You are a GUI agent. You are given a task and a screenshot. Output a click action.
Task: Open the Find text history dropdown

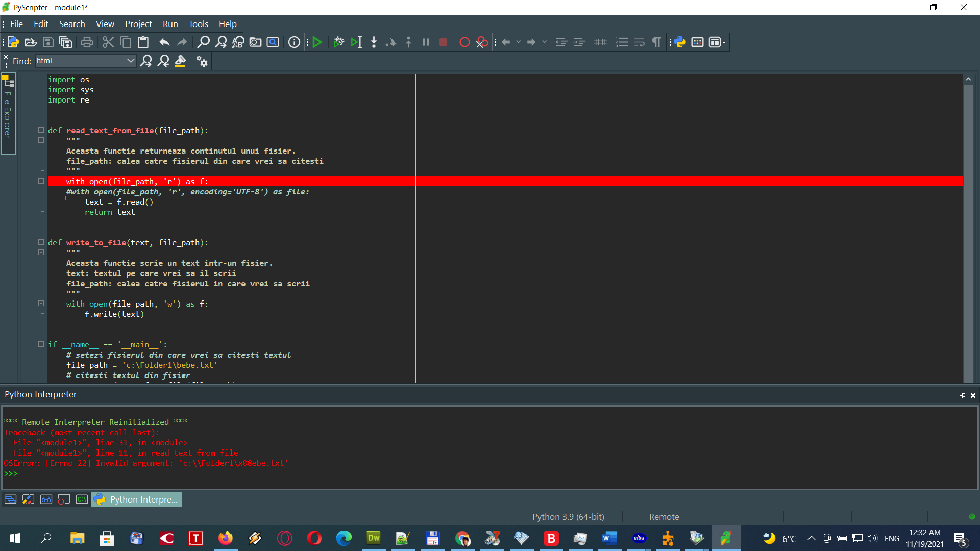pos(131,61)
